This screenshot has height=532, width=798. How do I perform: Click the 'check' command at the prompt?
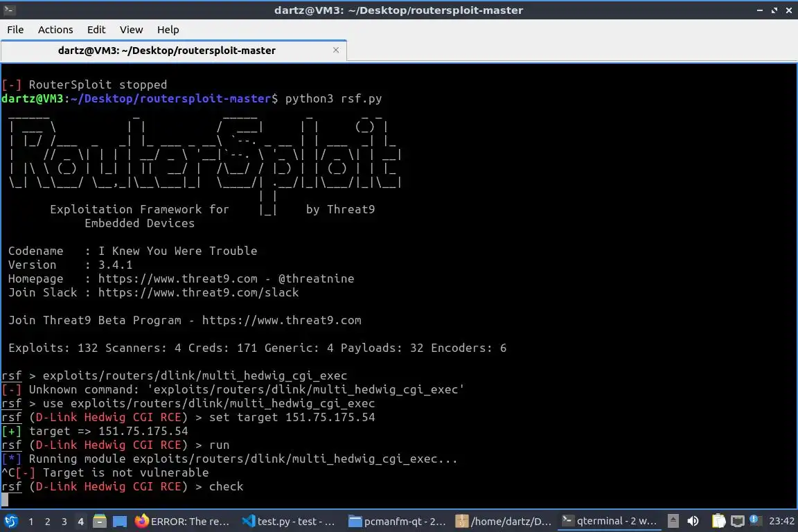tap(226, 487)
